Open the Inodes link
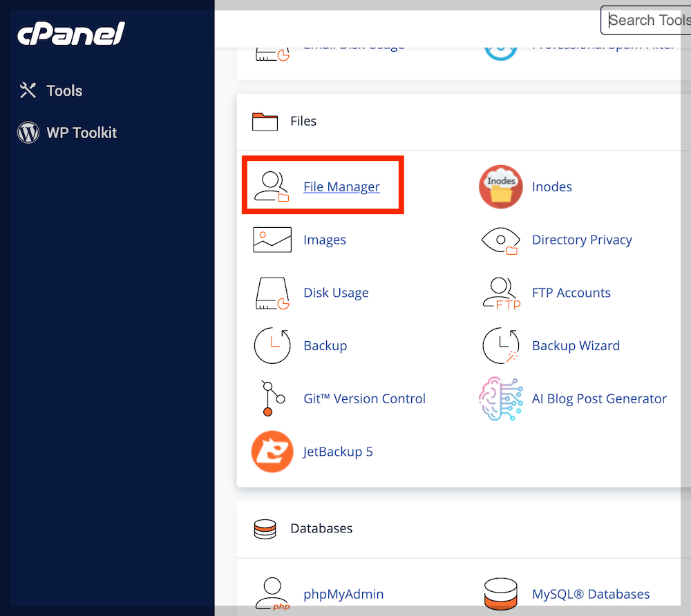The width and height of the screenshot is (691, 616). (x=551, y=186)
